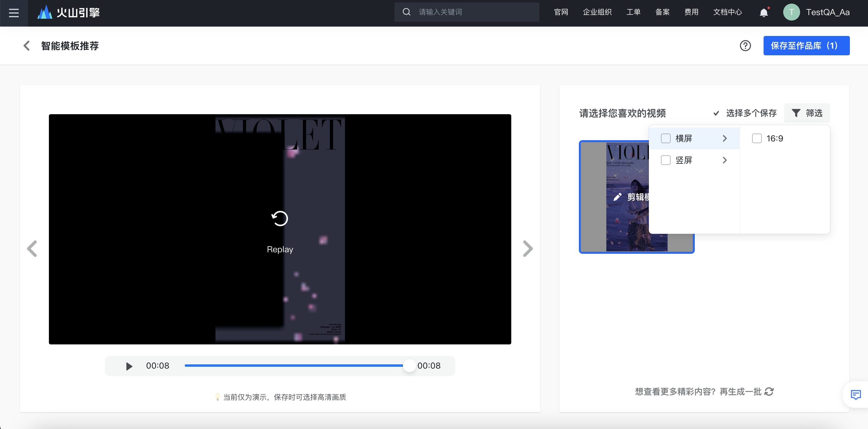Click 保存至作品库 (1) button
Viewport: 868px width, 429px height.
pos(806,46)
